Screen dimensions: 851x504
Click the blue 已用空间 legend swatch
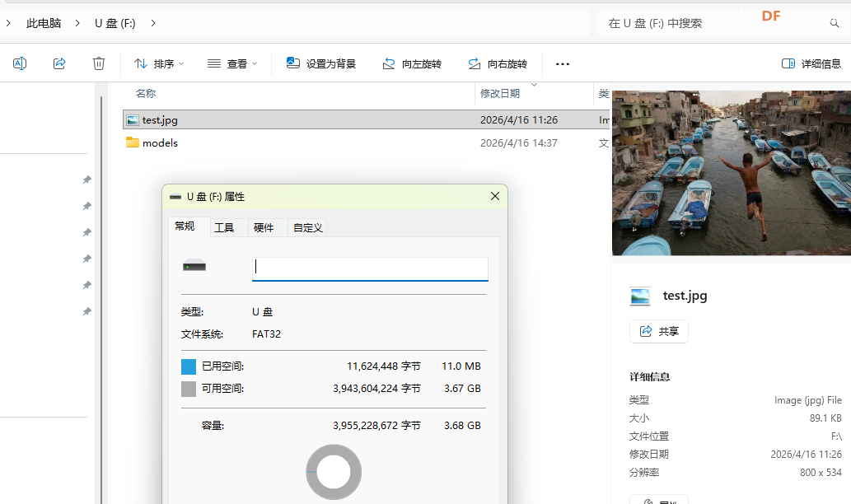188,366
